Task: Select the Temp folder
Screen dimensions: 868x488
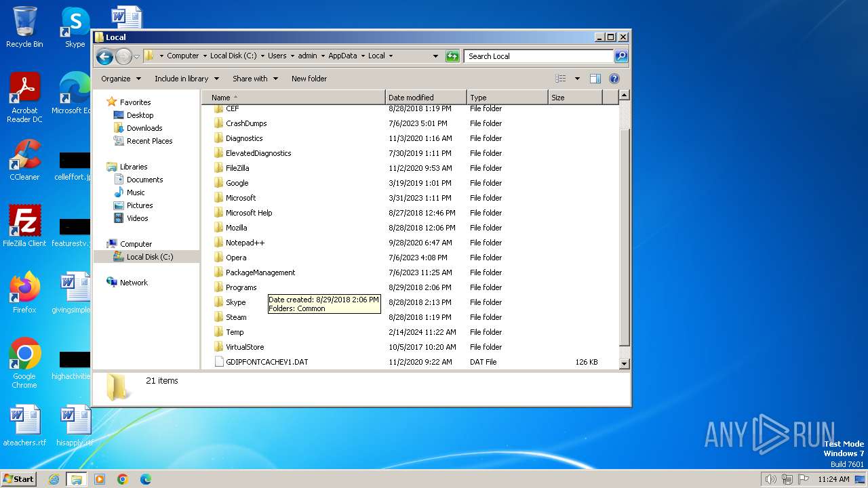Action: tap(235, 332)
